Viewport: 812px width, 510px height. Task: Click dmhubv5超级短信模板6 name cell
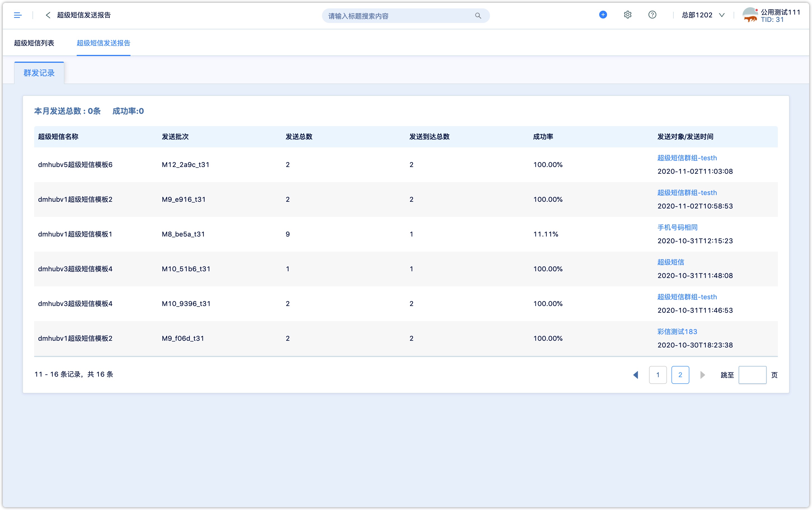click(x=75, y=164)
